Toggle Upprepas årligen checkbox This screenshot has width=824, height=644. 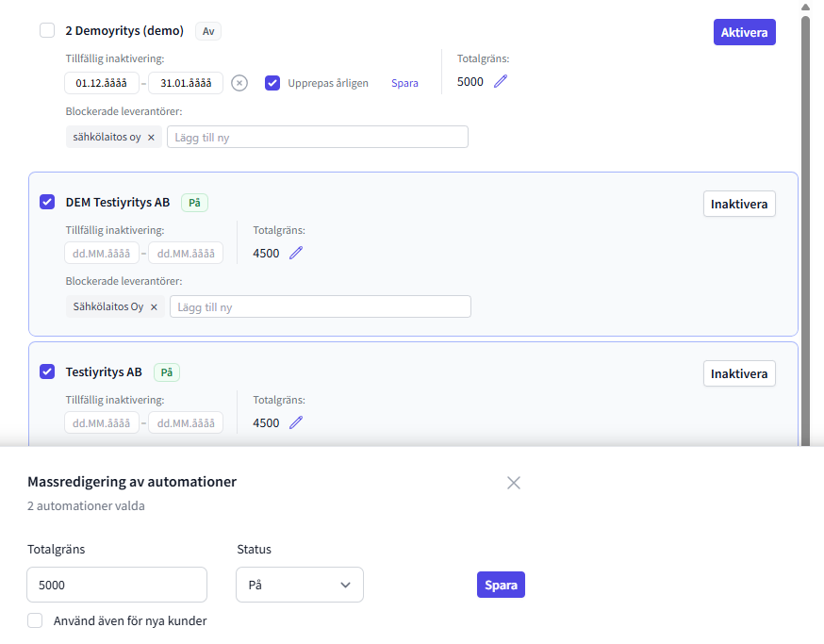coord(272,83)
